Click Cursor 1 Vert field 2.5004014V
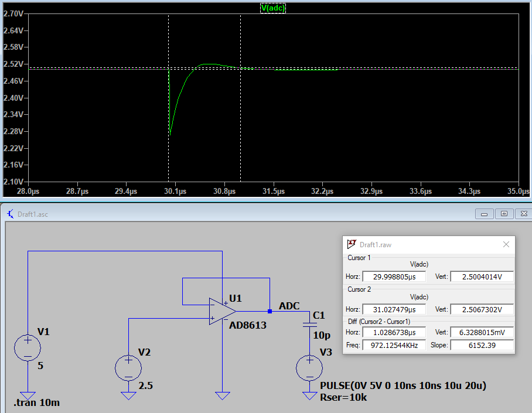This screenshot has width=532, height=413. tap(482, 277)
